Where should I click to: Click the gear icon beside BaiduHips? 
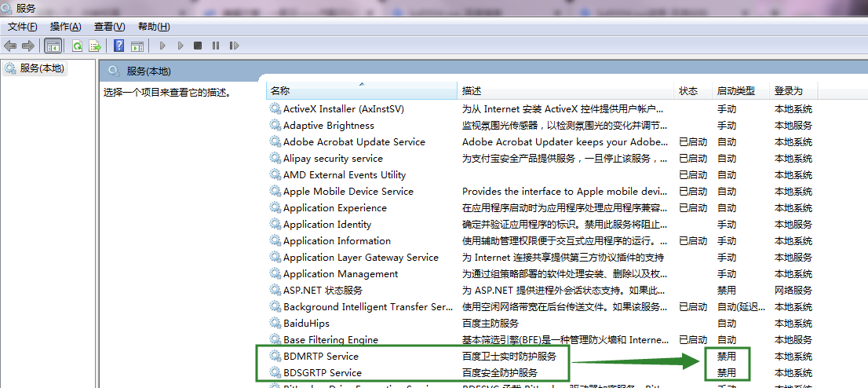(x=275, y=323)
